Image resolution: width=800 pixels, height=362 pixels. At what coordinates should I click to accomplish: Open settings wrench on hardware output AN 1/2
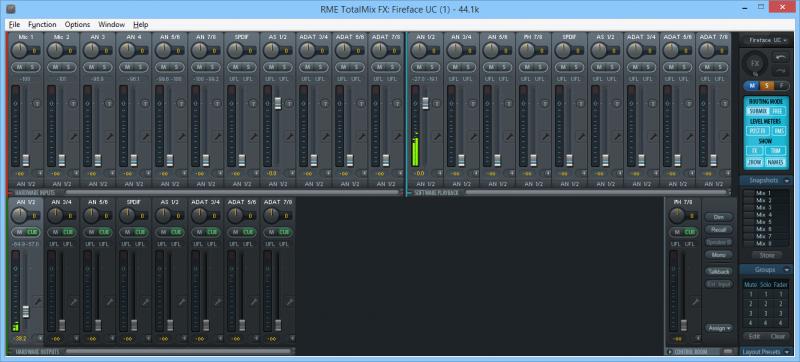point(38,302)
